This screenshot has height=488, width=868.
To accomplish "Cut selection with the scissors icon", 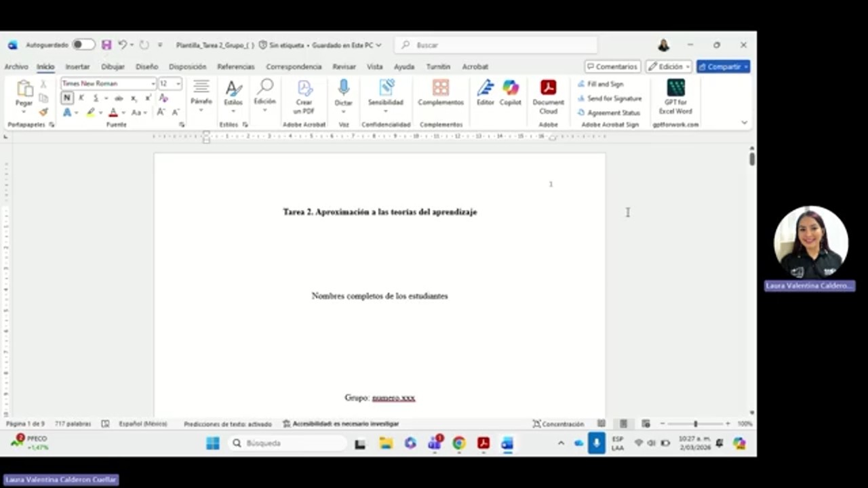I will [43, 84].
